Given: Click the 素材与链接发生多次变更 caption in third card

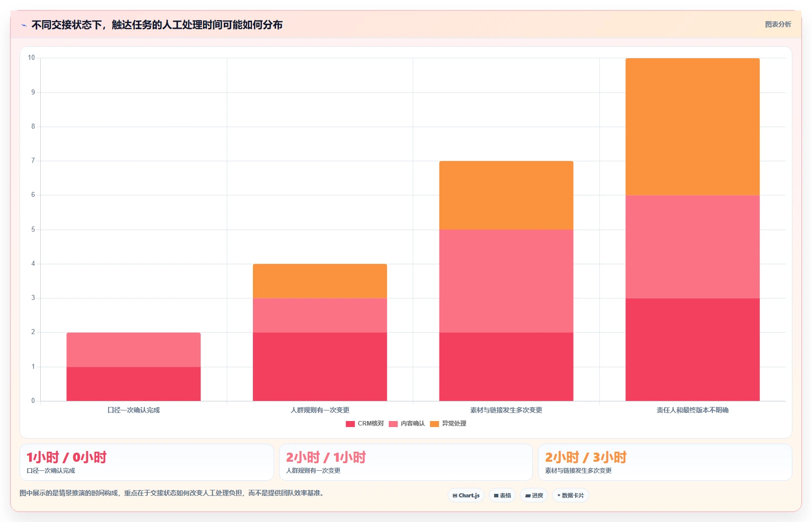Looking at the screenshot, I should tap(578, 471).
